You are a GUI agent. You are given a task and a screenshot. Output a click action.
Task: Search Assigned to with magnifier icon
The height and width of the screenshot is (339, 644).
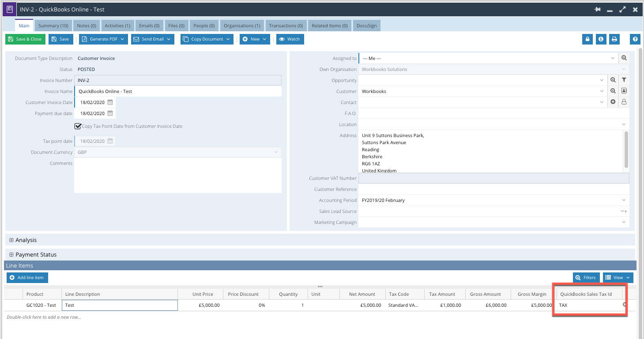coord(624,58)
